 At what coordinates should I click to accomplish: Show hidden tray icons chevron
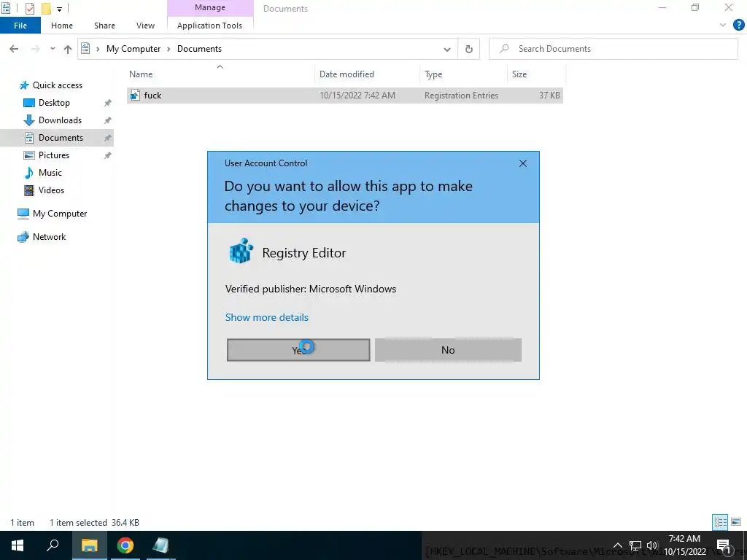click(x=617, y=545)
